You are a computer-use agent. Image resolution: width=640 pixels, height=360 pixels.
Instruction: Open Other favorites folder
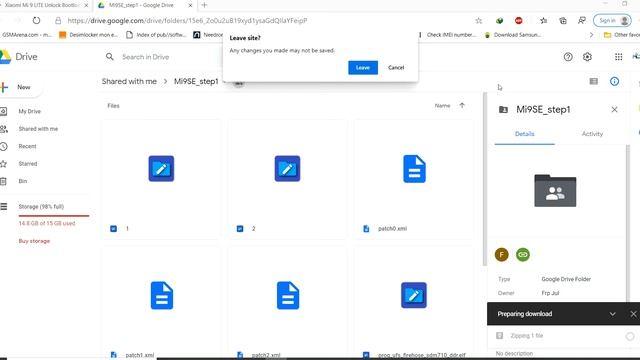pyautogui.click(x=622, y=35)
